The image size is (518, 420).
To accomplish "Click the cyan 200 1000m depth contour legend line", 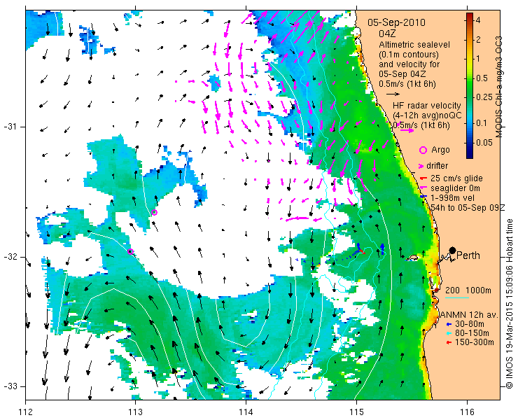I will pos(457,298).
